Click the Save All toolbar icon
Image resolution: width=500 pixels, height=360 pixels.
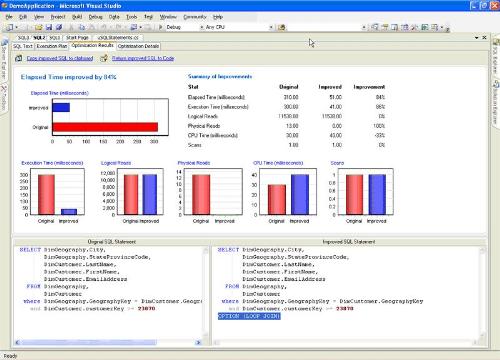59,27
